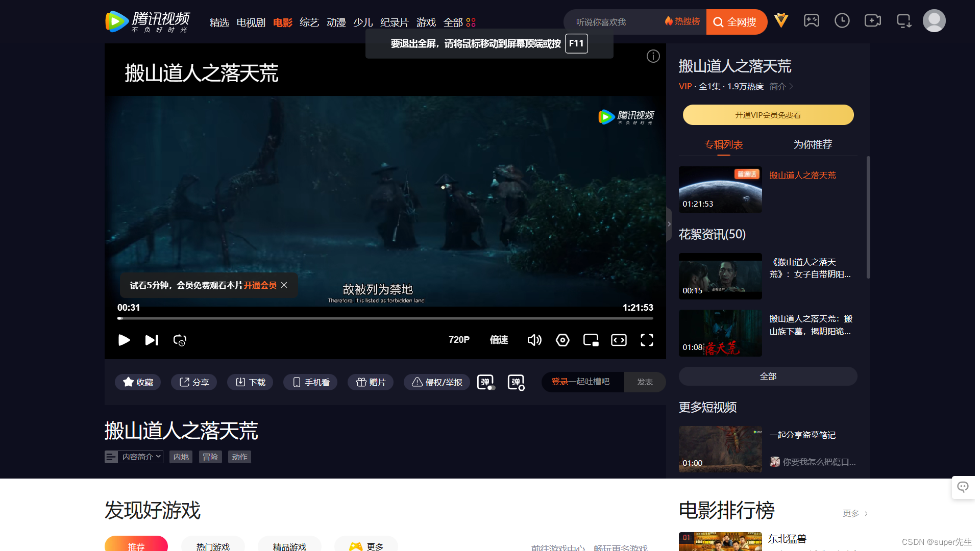The height and width of the screenshot is (551, 980).
Task: Open the 少儿 nav tab
Action: pos(363,22)
